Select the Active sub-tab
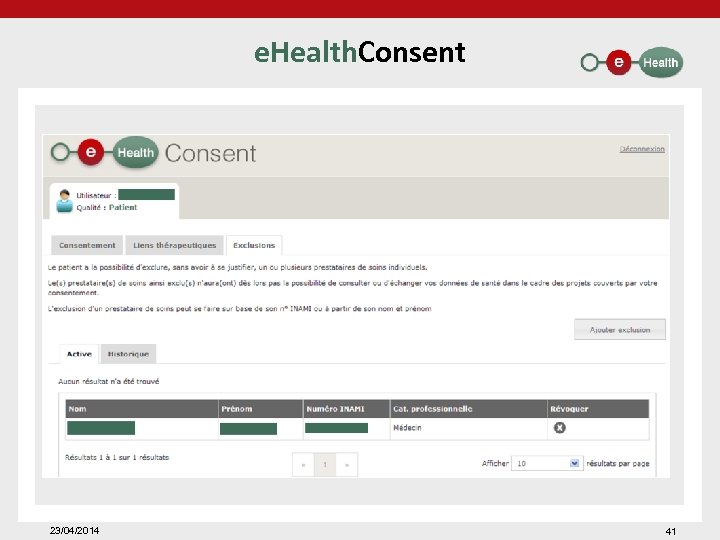Viewport: 720px width, 540px height. point(79,354)
